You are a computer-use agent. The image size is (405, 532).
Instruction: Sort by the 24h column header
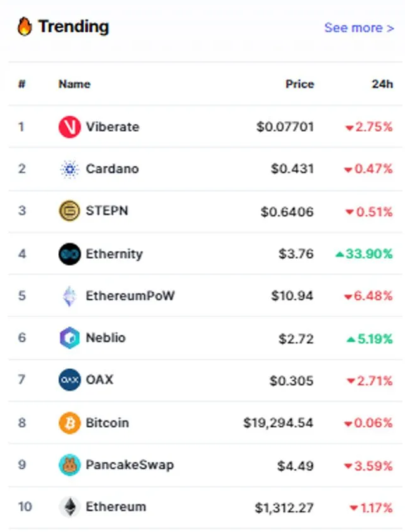tap(382, 84)
